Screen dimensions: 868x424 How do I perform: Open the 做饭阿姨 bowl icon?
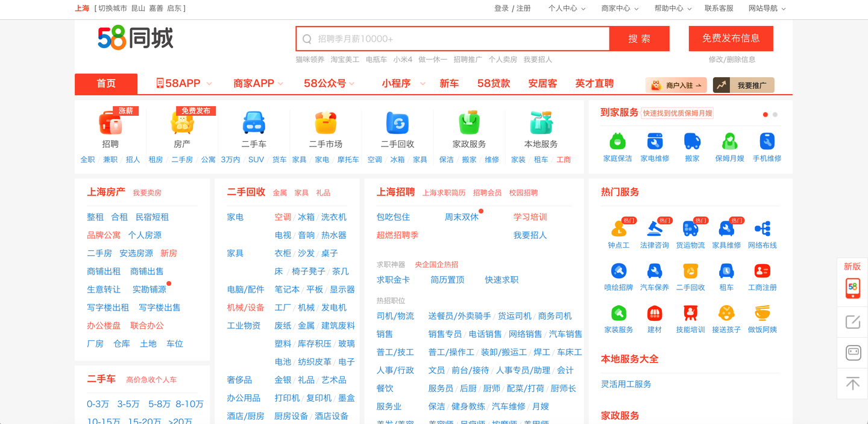pos(763,313)
